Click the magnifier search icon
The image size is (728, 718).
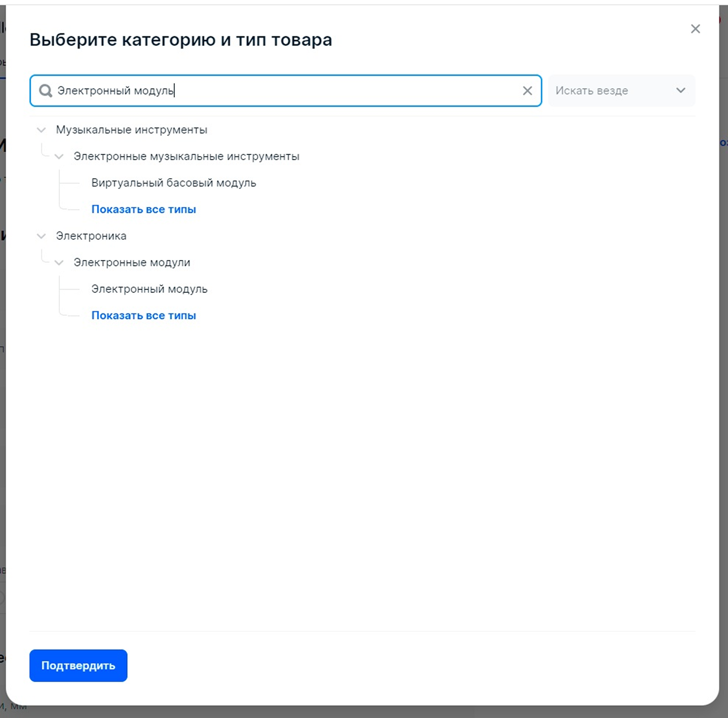(x=46, y=90)
